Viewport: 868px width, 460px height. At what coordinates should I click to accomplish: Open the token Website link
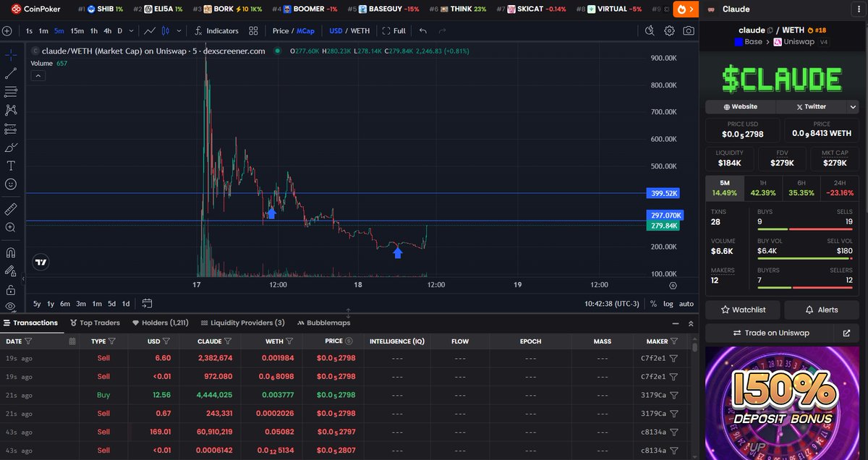click(x=741, y=106)
